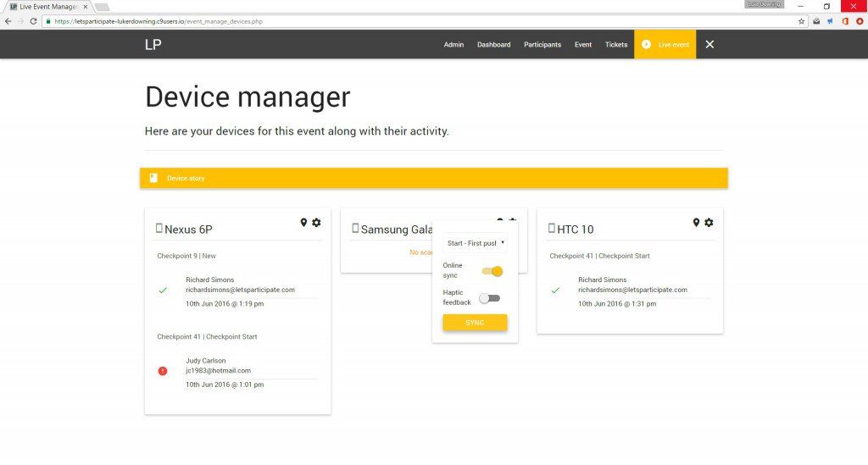Close live event with the X icon
The image size is (868, 465).
point(709,44)
